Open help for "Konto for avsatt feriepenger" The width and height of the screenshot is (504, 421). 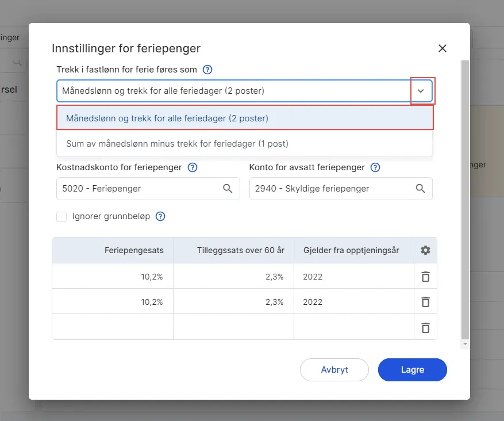pos(375,167)
